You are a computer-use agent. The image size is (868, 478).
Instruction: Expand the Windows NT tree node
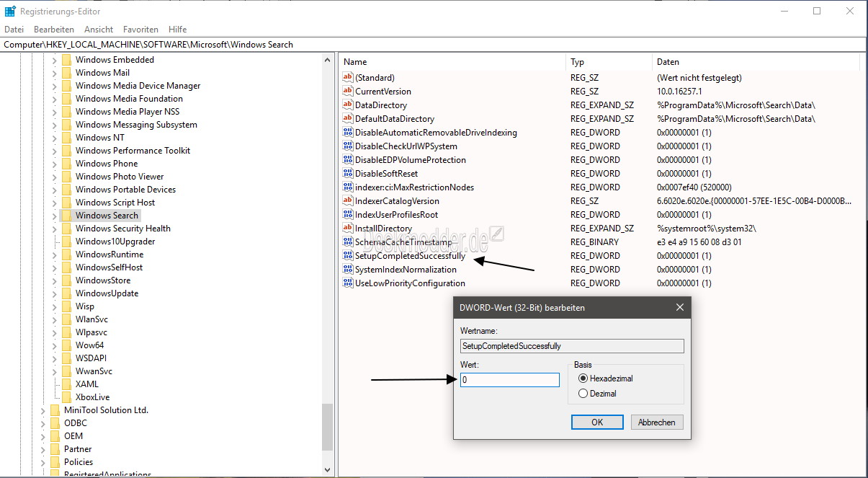point(54,138)
